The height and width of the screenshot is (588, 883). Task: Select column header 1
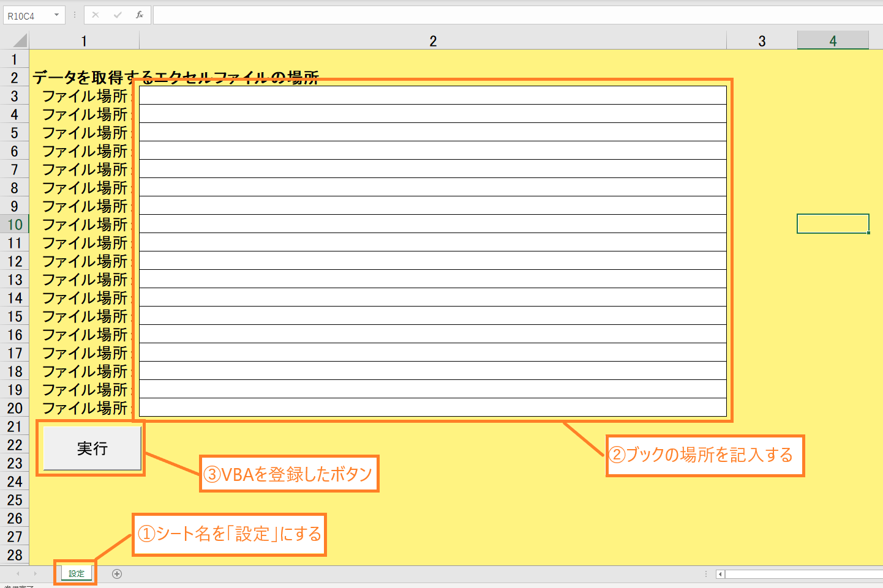coord(84,41)
